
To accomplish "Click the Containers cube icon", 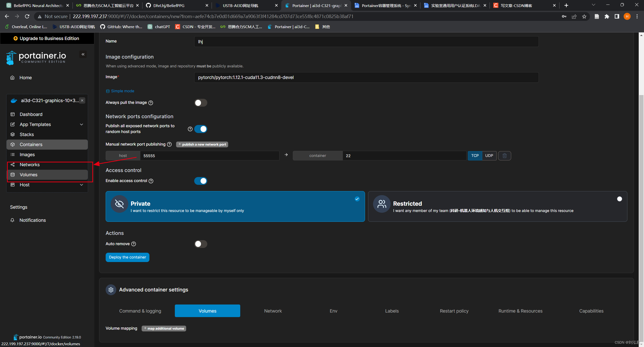I will pos(13,144).
